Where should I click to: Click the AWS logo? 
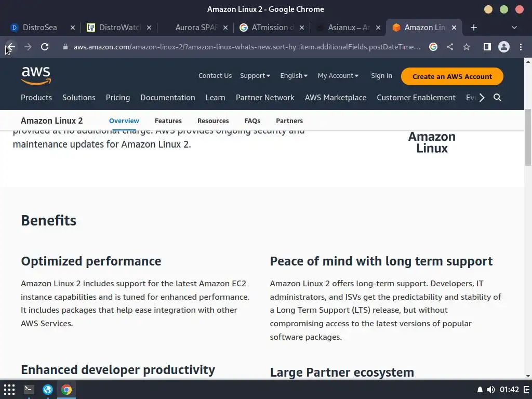coord(36,76)
